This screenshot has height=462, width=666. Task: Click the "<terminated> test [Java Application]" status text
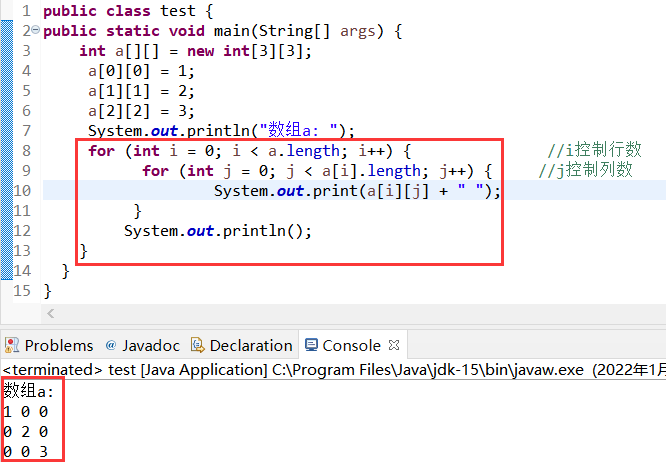coord(135,370)
